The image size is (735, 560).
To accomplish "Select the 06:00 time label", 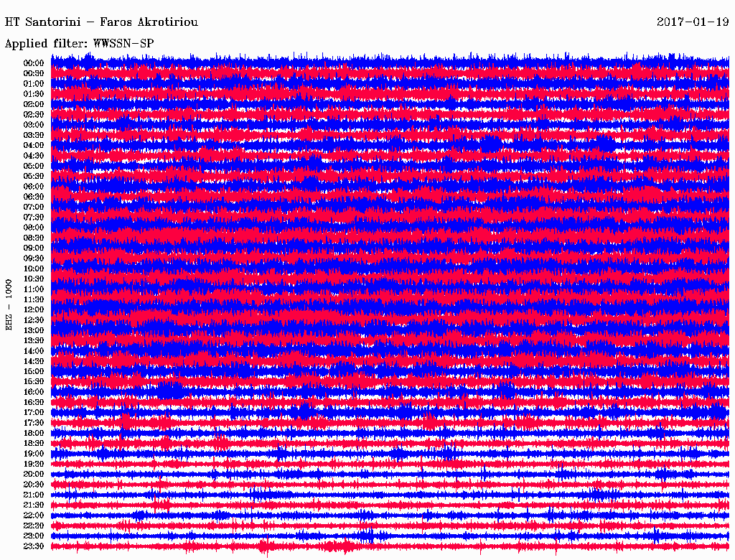I will (34, 187).
